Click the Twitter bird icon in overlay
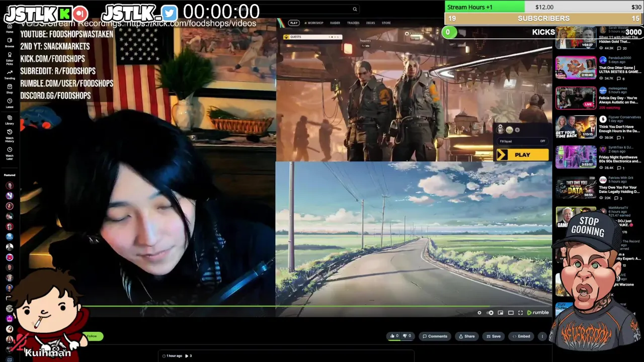The width and height of the screenshot is (644, 362). (x=170, y=13)
